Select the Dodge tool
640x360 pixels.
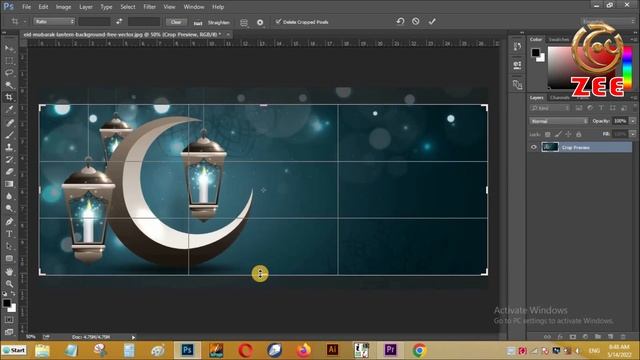click(x=9, y=209)
